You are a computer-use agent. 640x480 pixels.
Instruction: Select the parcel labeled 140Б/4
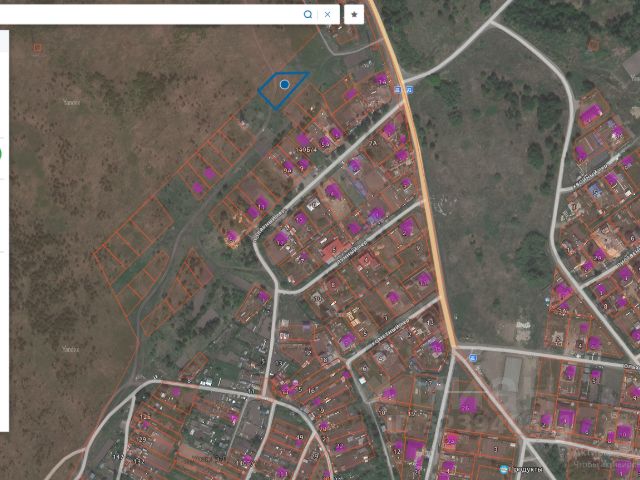pyautogui.click(x=306, y=150)
